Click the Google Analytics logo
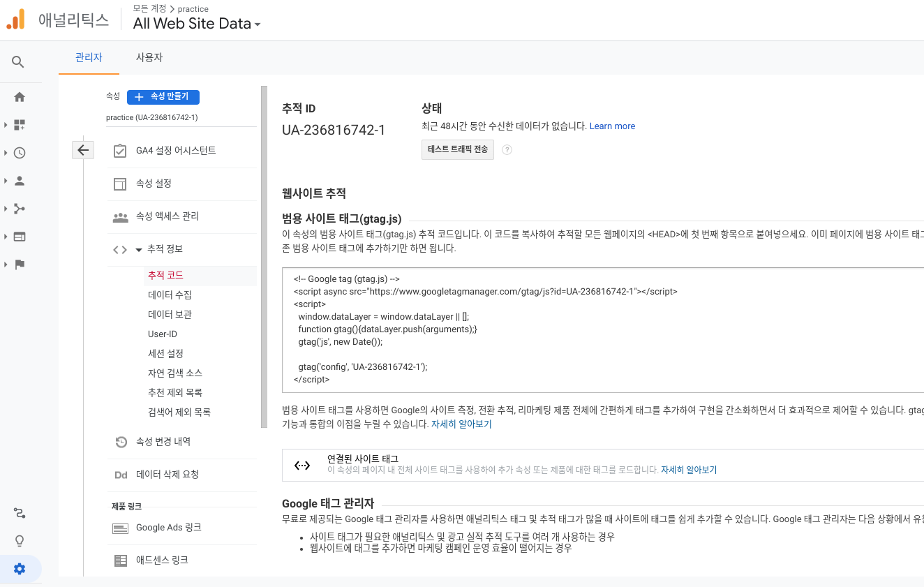The width and height of the screenshot is (924, 587). click(x=15, y=20)
